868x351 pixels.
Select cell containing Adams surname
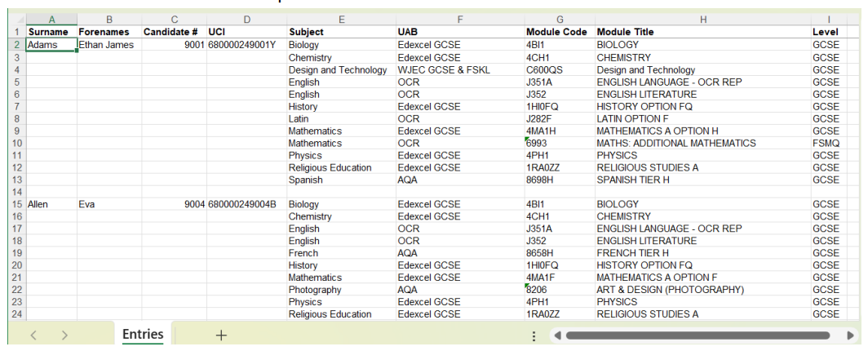51,45
